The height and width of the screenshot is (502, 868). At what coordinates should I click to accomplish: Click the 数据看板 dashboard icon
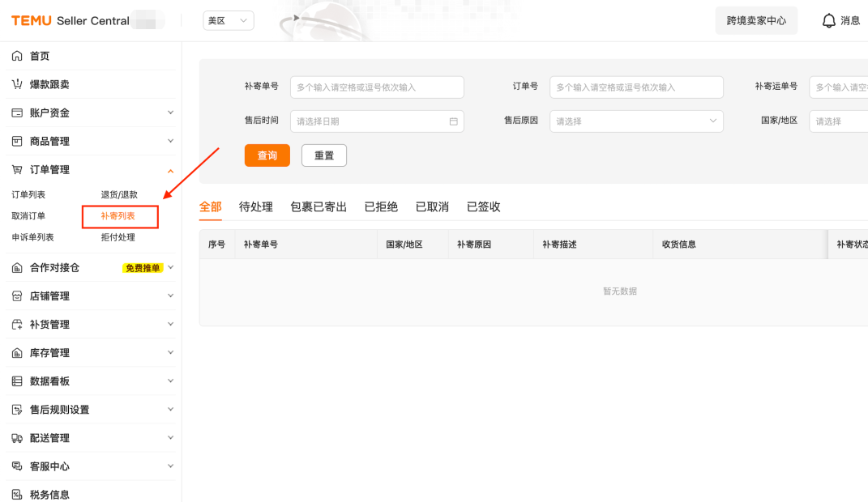pos(17,381)
